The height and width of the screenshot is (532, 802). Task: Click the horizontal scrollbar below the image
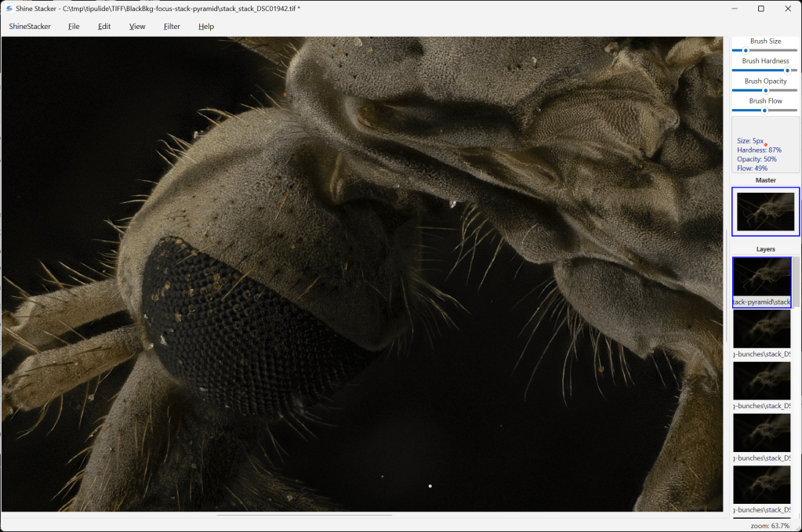(x=304, y=515)
